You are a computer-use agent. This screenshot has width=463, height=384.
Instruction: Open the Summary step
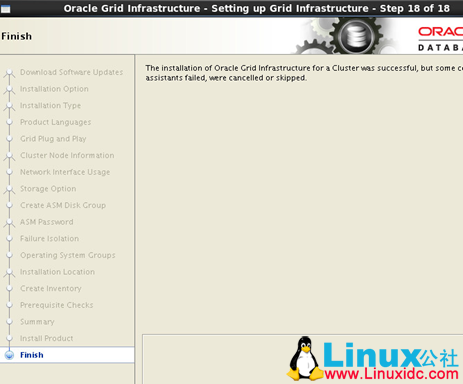[x=37, y=322]
